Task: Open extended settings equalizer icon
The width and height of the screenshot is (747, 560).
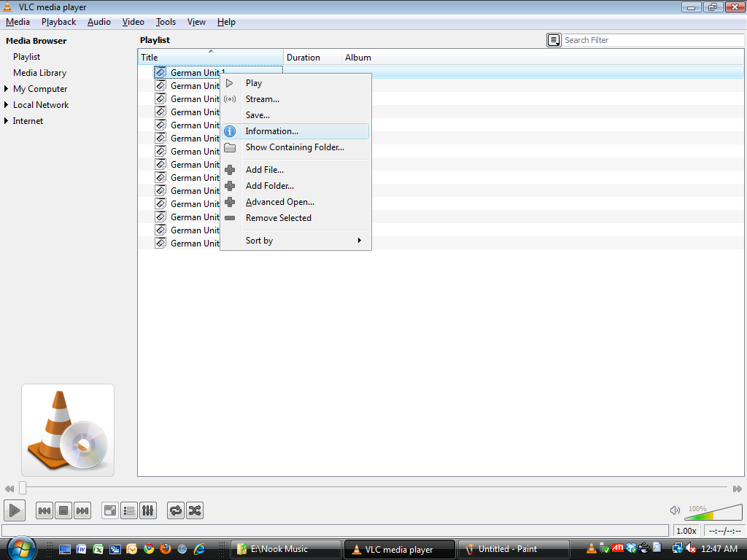Action: [147, 510]
